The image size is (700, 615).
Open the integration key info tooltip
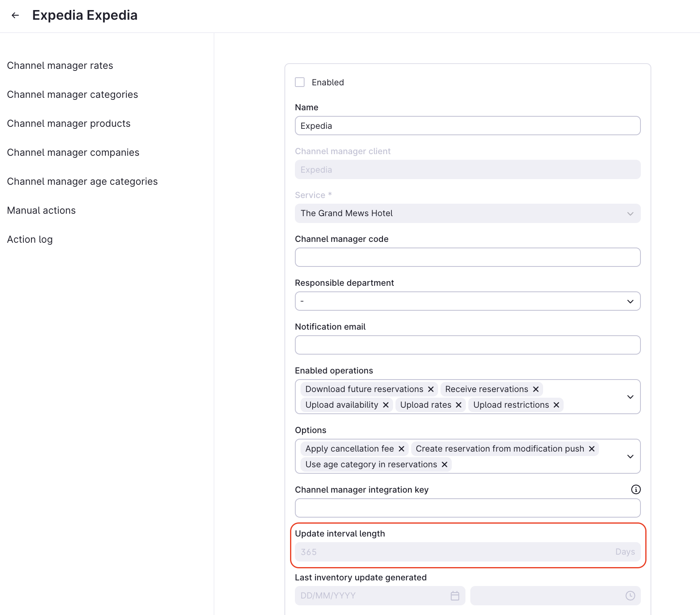coord(636,490)
